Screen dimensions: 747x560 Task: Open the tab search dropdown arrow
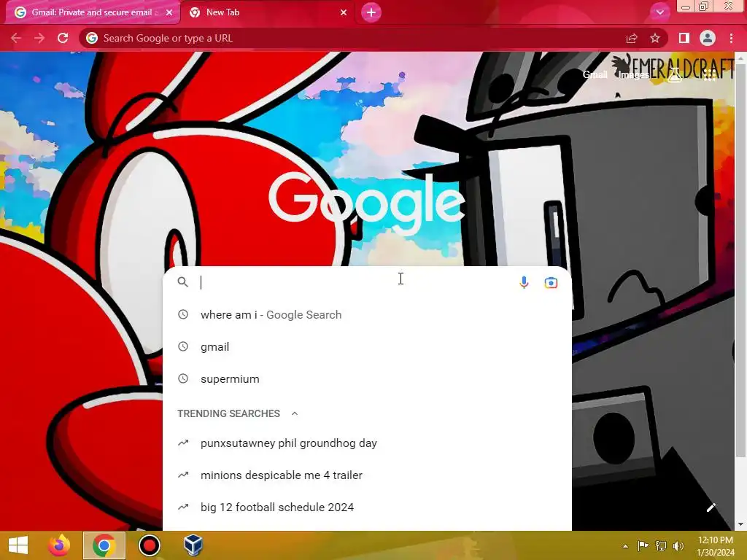pos(659,12)
